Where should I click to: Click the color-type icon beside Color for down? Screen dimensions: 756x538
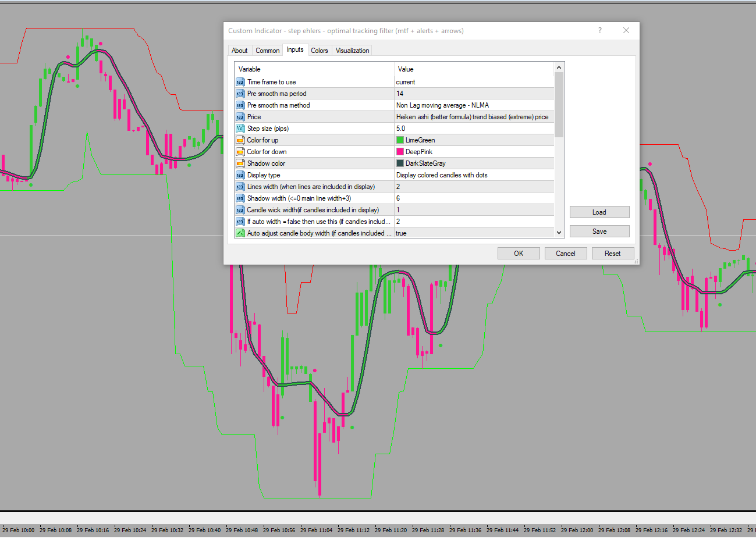(240, 152)
